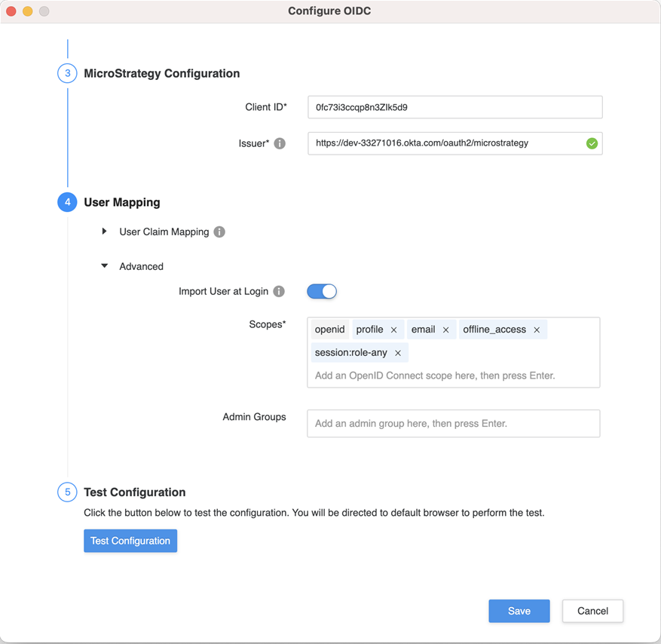The image size is (661, 644).
Task: Click the Test Configuration button
Action: click(x=130, y=541)
